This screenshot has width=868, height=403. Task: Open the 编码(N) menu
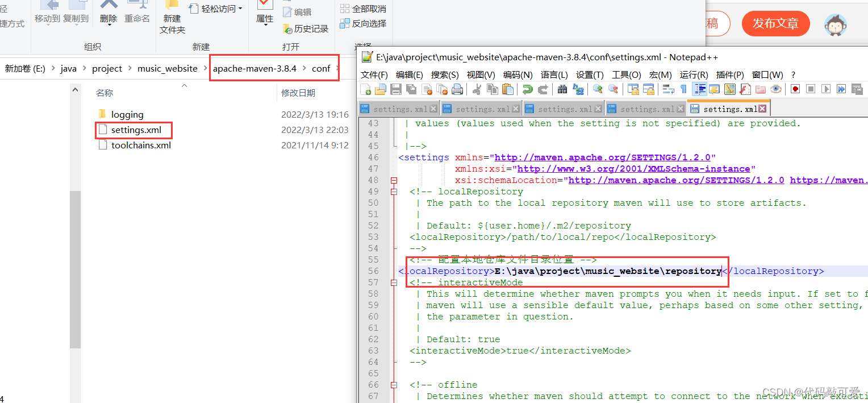pyautogui.click(x=518, y=74)
